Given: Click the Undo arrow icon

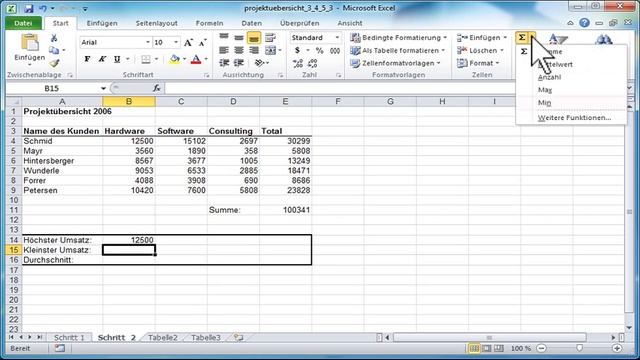Looking at the screenshot, I should pos(43,8).
